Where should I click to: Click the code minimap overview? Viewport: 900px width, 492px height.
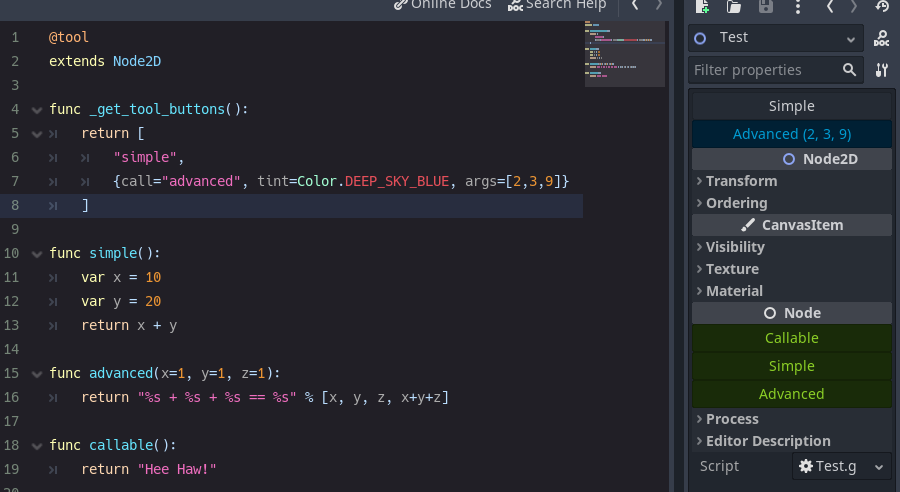click(624, 54)
